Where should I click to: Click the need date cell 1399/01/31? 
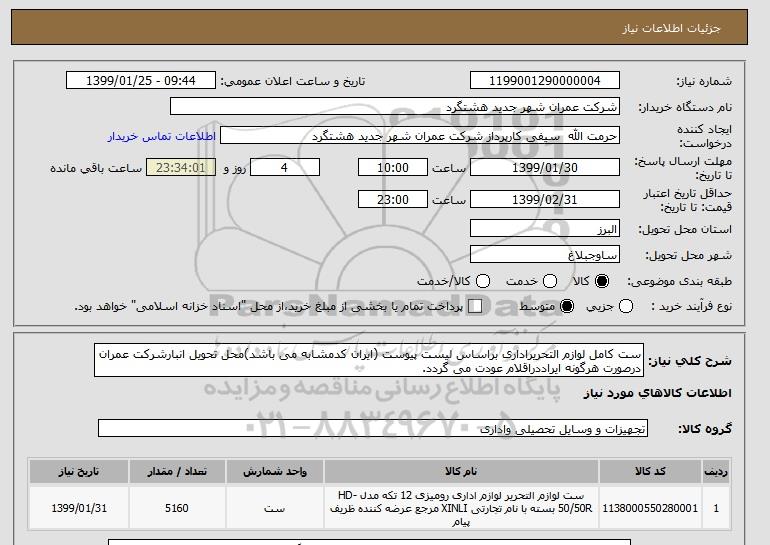tap(79, 508)
